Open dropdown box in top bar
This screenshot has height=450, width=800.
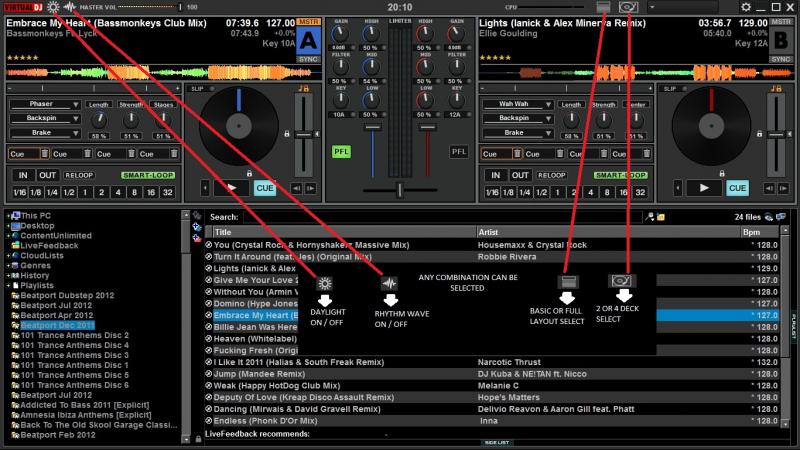point(683,7)
